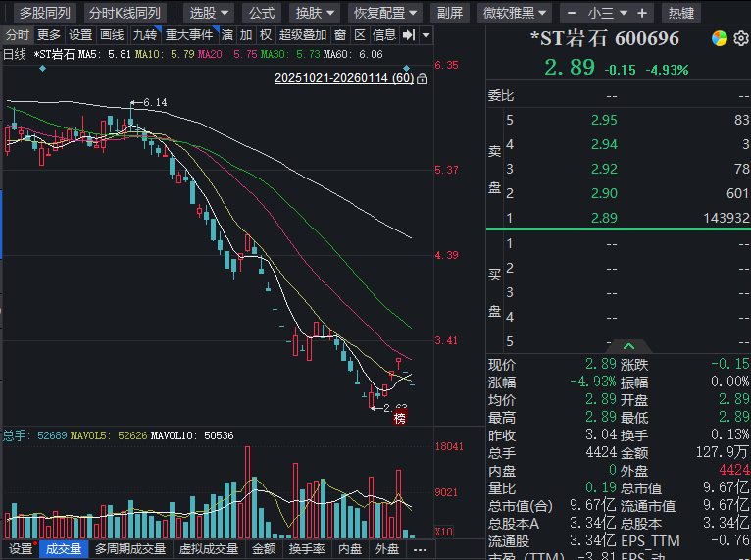Toggle 分时K线同列 display mode
Viewport: 751px width, 560px height.
tap(124, 13)
